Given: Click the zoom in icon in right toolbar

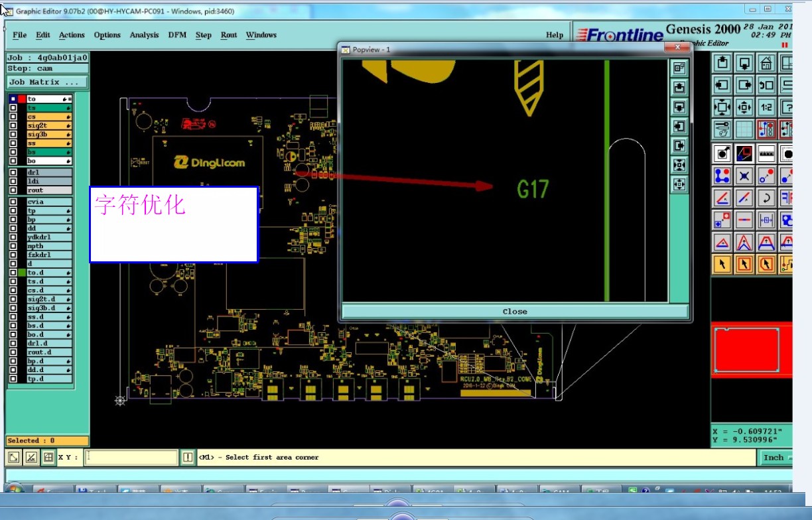Looking at the screenshot, I should pos(722,107).
